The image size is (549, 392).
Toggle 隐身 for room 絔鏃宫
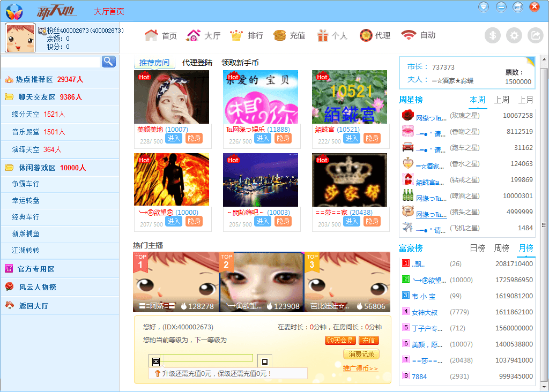click(372, 139)
